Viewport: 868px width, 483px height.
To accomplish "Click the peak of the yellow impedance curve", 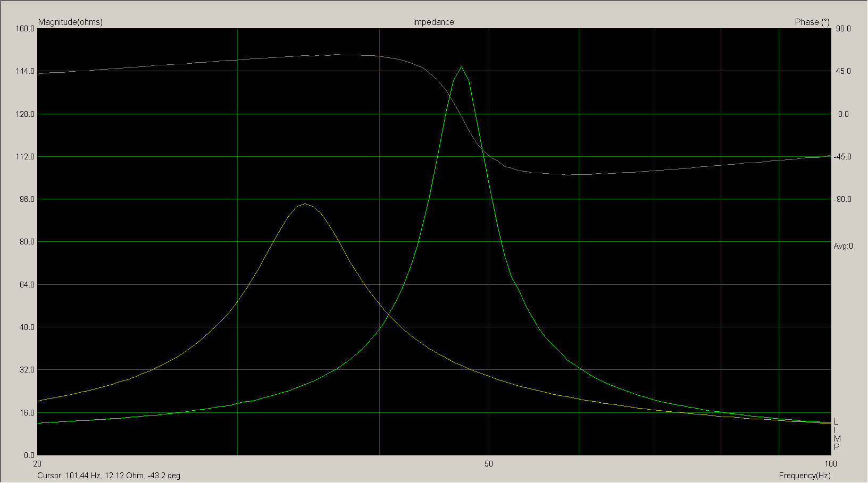I will (x=304, y=204).
